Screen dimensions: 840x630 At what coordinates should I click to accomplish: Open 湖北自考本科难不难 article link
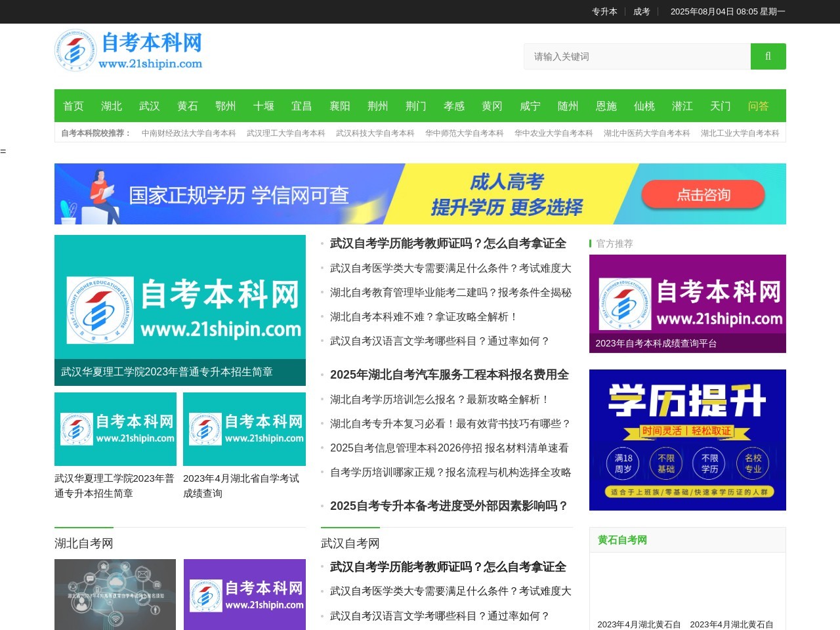(425, 317)
